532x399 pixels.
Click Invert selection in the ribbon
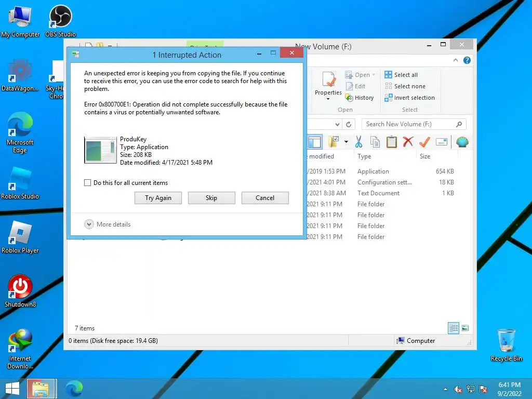pyautogui.click(x=410, y=98)
